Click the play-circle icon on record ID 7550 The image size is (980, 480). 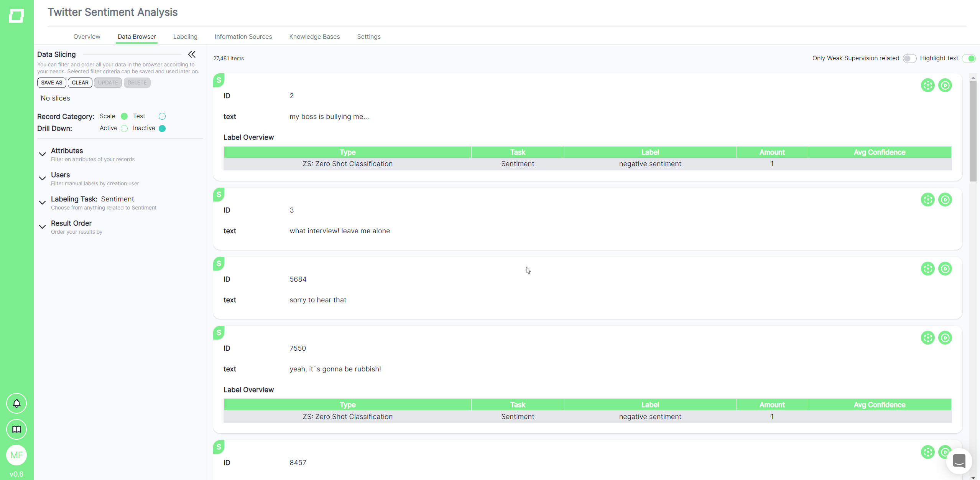click(945, 338)
